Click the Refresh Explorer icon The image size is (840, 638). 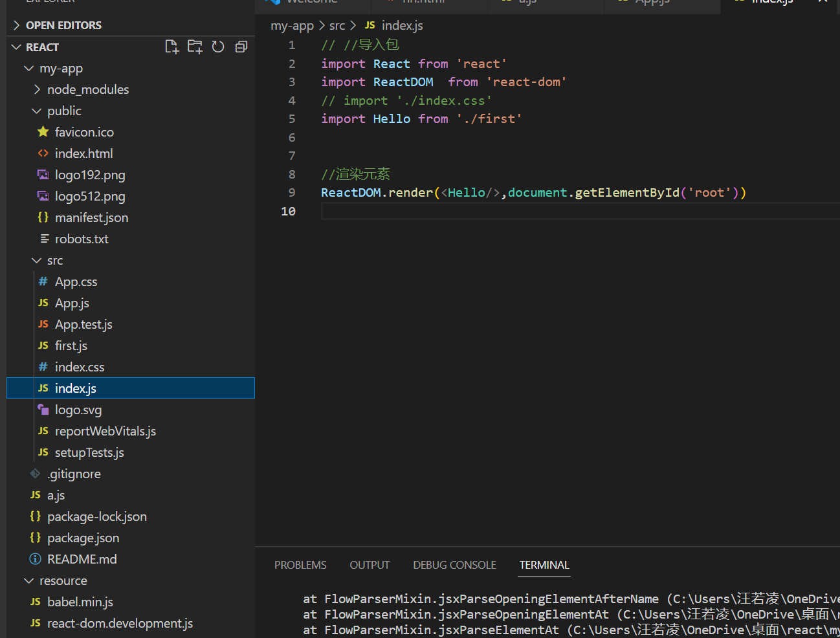tap(218, 47)
